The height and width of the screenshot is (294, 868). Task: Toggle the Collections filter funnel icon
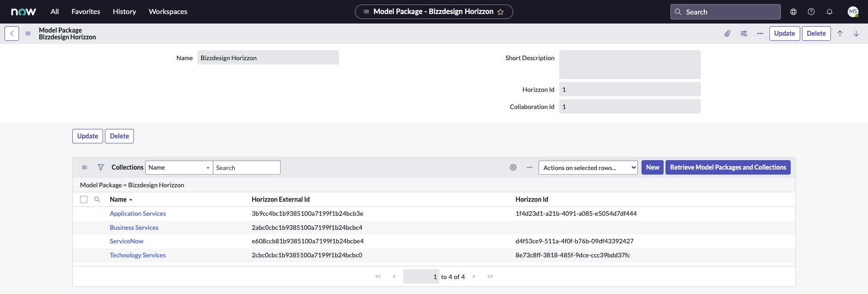(101, 167)
